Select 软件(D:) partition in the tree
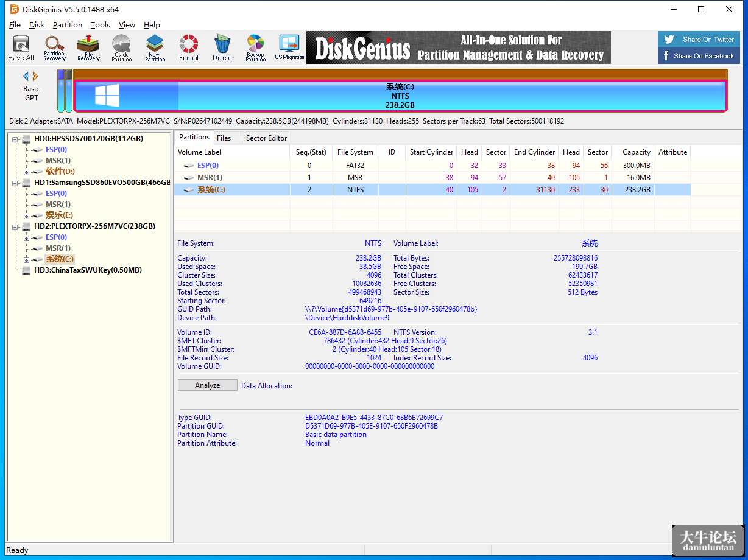 click(60, 172)
